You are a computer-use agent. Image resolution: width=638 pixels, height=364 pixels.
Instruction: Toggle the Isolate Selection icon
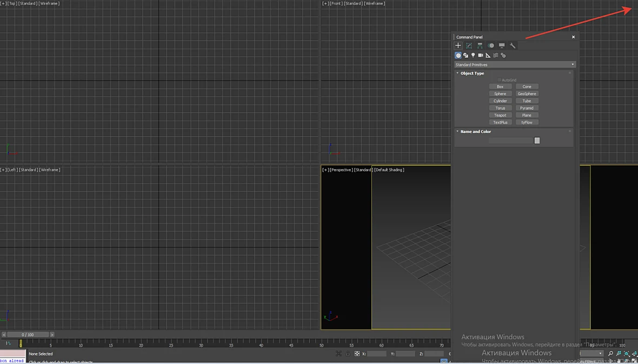tap(338, 354)
